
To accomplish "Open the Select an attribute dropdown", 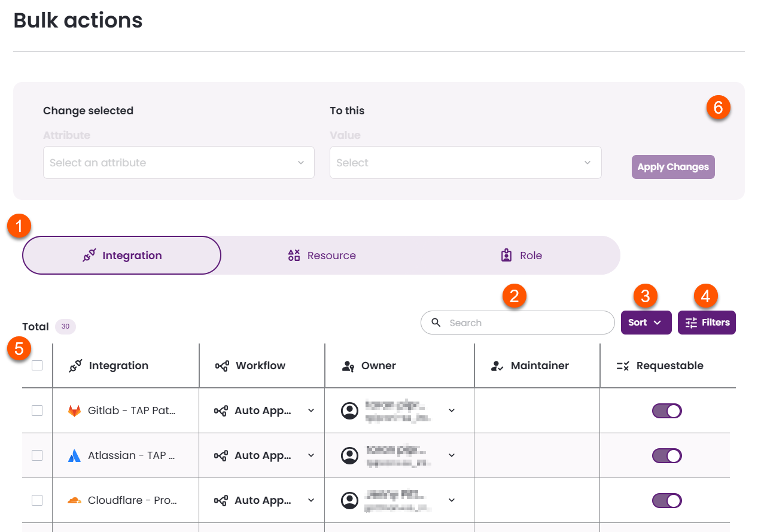I will pyautogui.click(x=178, y=162).
